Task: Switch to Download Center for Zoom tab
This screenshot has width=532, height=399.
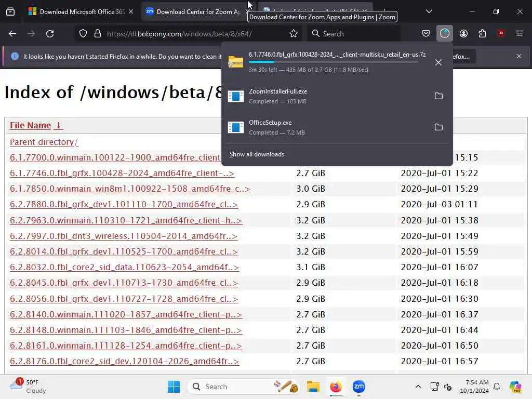Action: (198, 12)
